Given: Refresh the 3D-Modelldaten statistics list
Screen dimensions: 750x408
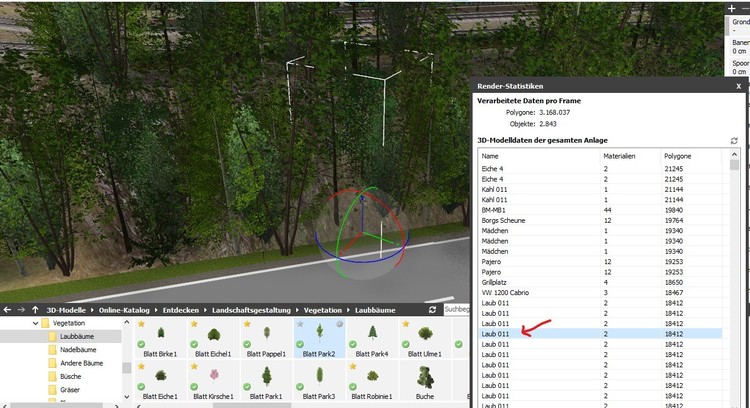Looking at the screenshot, I should click(x=735, y=141).
